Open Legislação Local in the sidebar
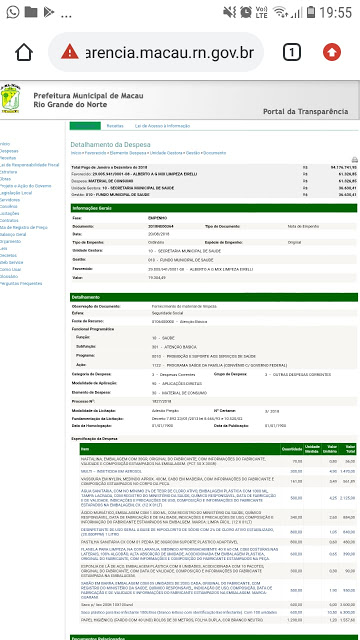 click(x=16, y=193)
